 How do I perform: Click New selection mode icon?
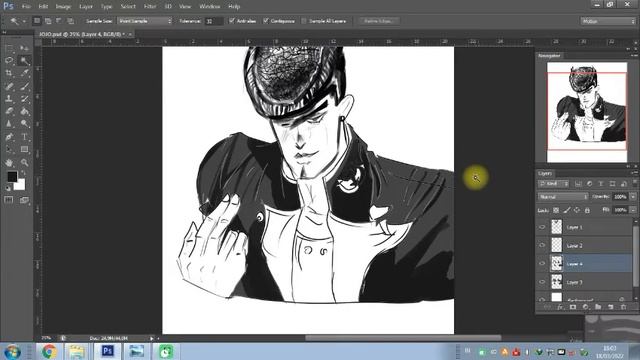(x=37, y=21)
